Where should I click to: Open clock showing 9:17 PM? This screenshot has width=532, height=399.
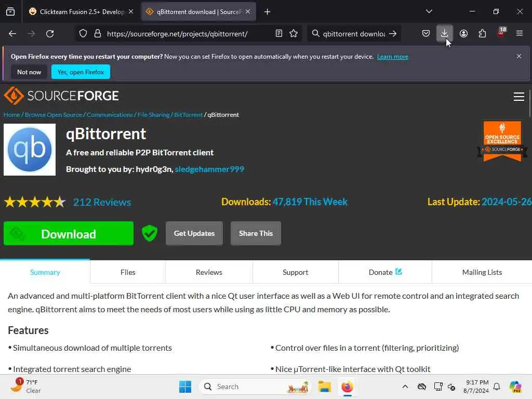pos(476,387)
